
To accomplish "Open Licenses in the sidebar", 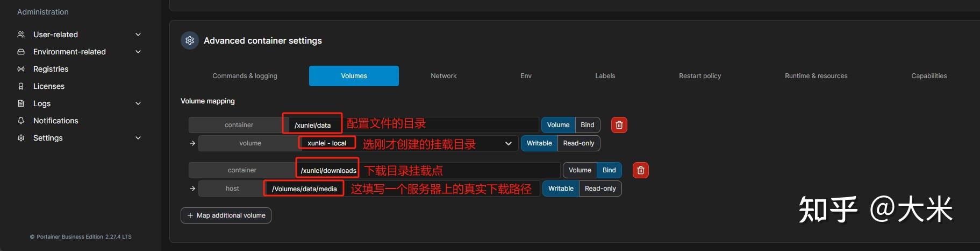I will [x=49, y=86].
